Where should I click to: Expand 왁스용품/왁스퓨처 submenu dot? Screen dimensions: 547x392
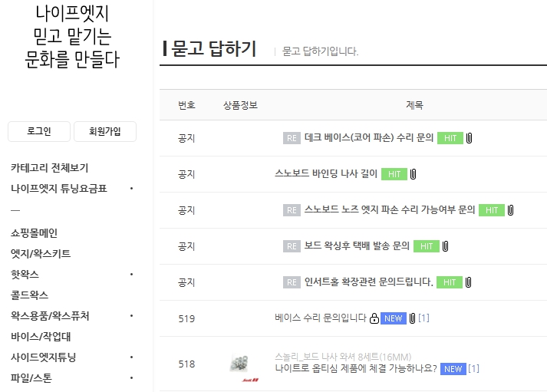click(x=132, y=316)
